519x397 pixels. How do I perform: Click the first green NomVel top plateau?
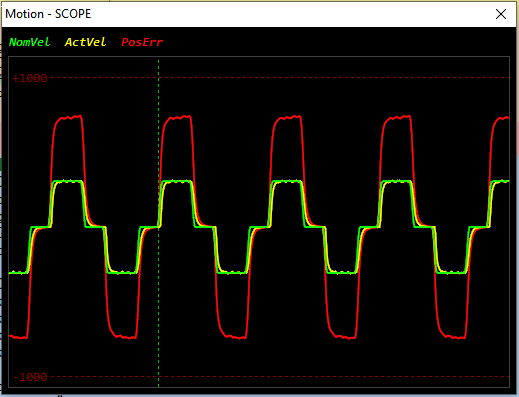point(68,181)
